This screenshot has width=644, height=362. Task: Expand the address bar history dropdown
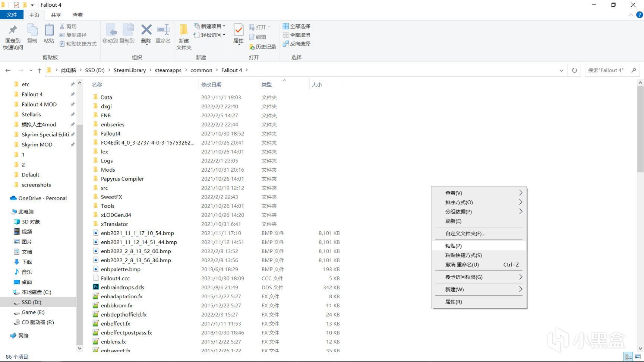[561, 70]
